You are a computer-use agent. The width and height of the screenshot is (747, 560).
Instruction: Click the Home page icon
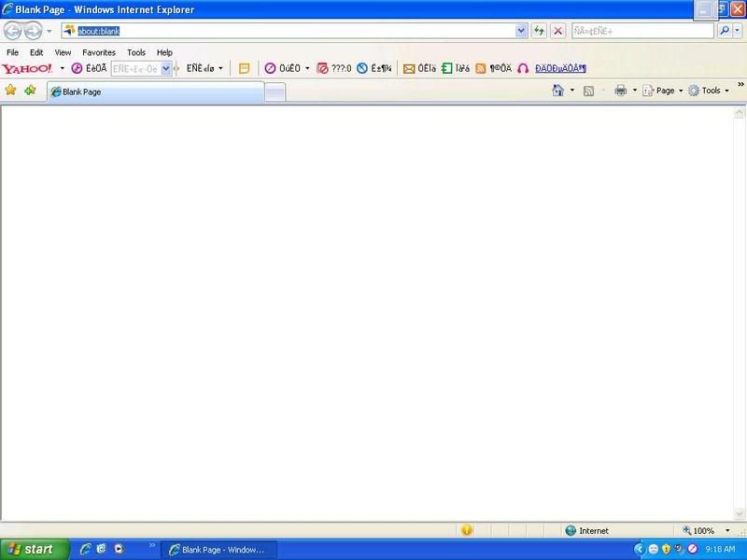coord(557,91)
